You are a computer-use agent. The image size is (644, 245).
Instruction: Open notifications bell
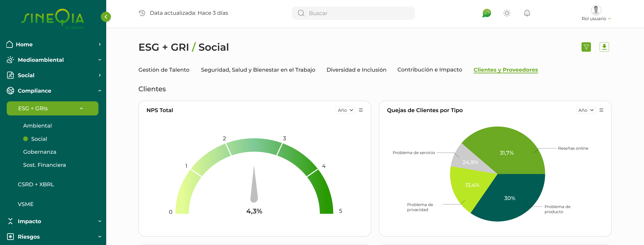tap(527, 13)
